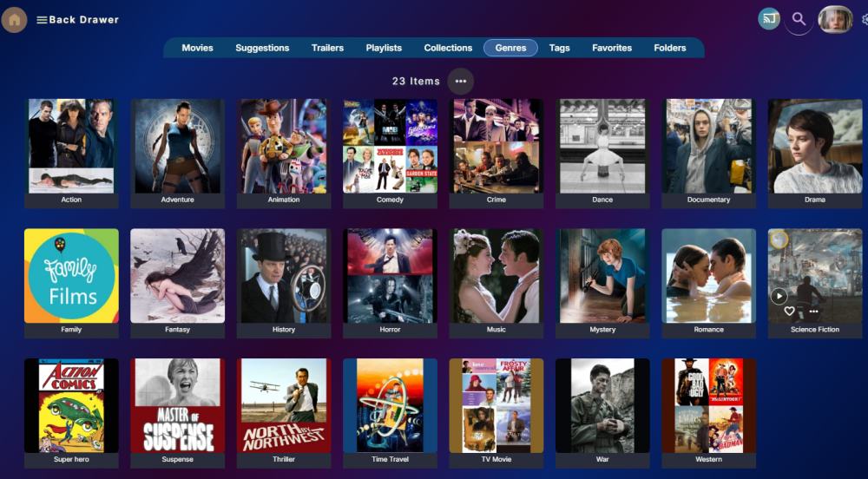Switch to the Movies tab
This screenshot has width=868, height=479.
198,48
